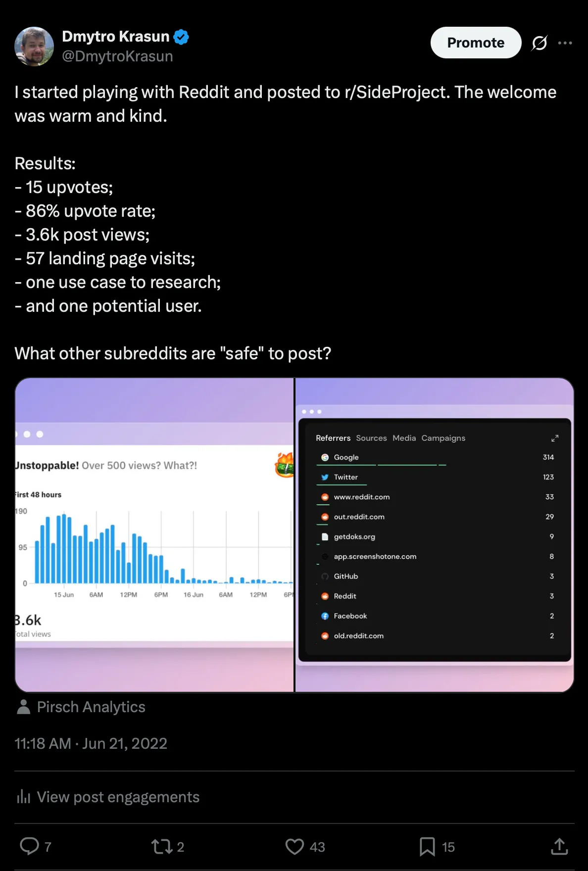Open the three-dot more options menu
This screenshot has width=588, height=871.
pos(565,43)
